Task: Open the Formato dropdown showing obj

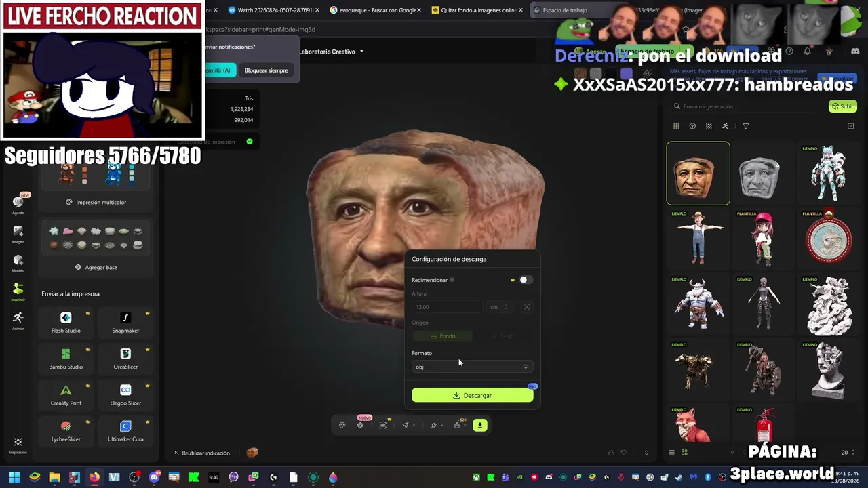Action: (472, 367)
